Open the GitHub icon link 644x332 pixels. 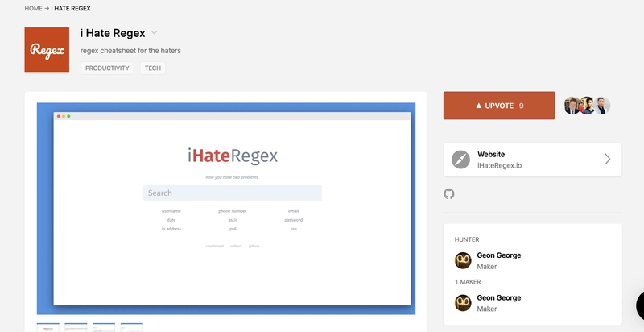tap(449, 194)
